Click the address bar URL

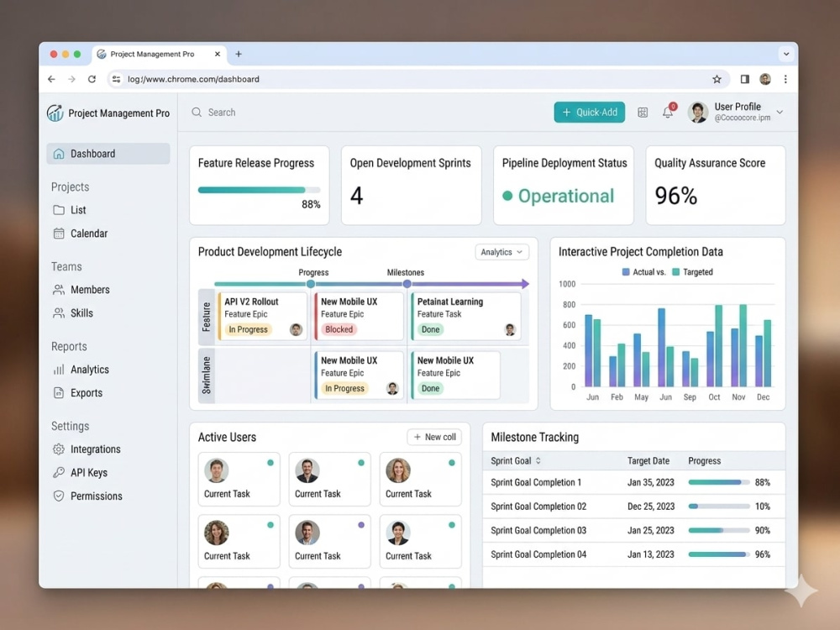pyautogui.click(x=193, y=79)
